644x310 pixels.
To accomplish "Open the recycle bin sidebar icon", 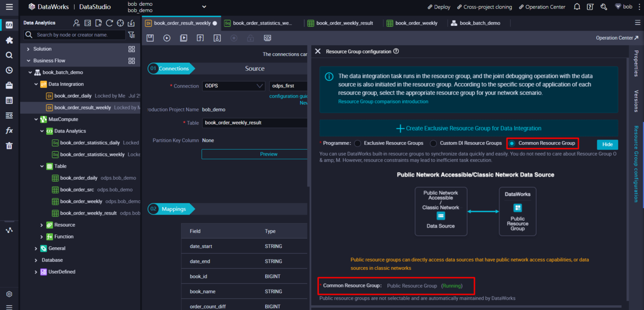I will point(9,145).
